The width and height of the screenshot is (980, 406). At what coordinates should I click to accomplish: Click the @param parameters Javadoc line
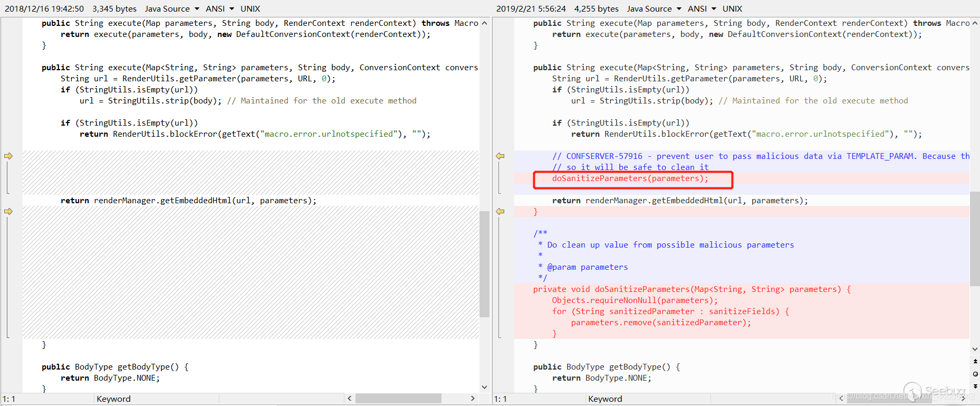[583, 267]
